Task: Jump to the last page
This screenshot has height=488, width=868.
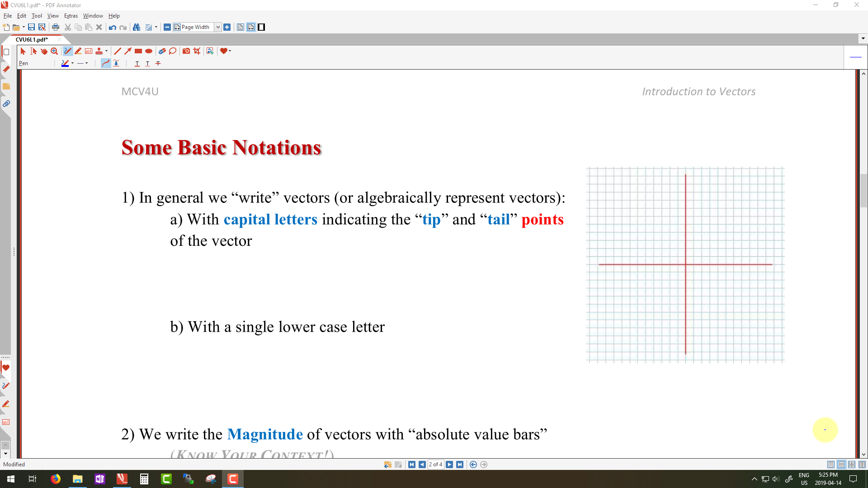Action: [460, 465]
